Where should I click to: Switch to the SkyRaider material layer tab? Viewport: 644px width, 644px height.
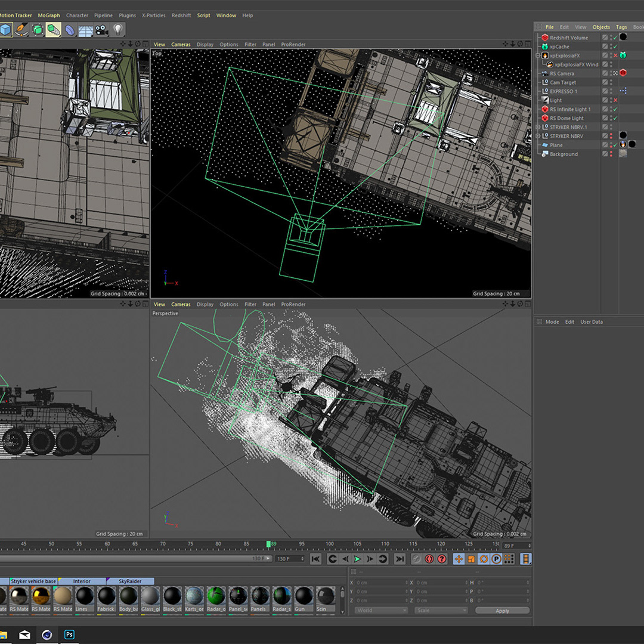[x=130, y=581]
